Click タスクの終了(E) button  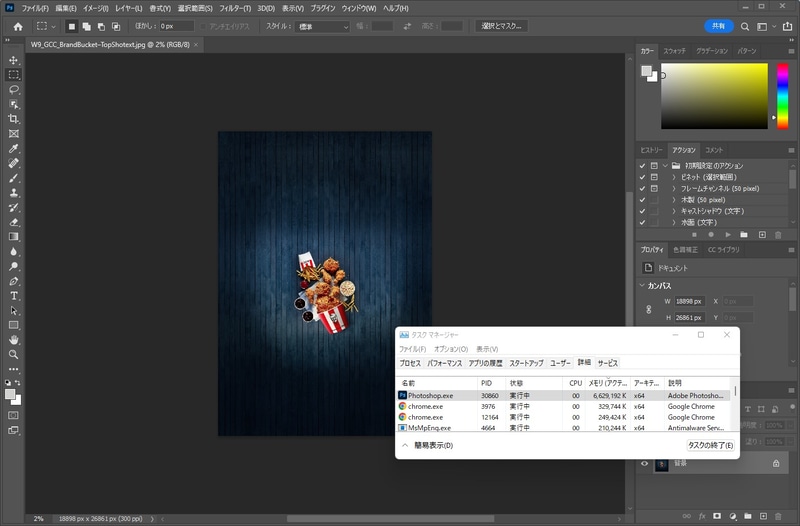(710, 445)
